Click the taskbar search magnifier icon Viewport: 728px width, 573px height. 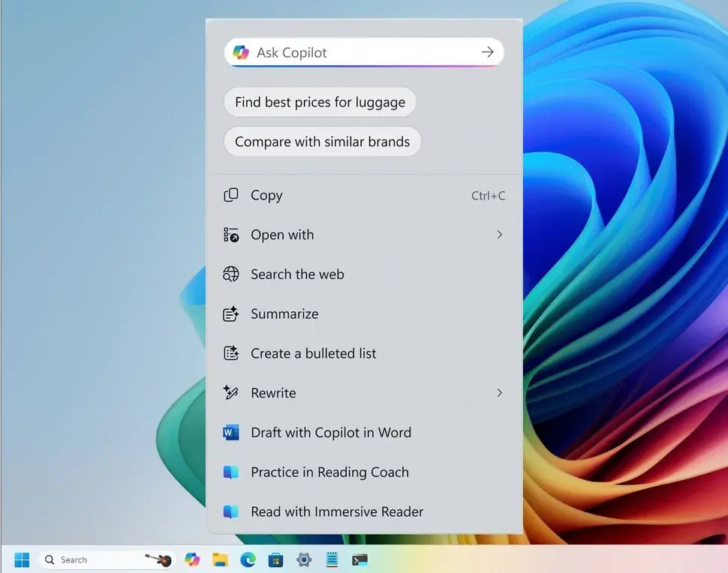[x=50, y=560]
